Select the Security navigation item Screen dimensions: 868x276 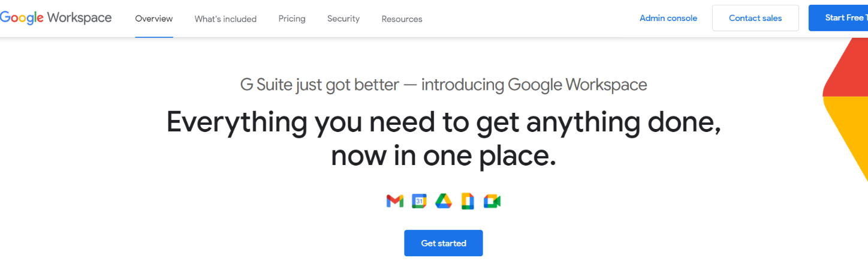tap(343, 19)
